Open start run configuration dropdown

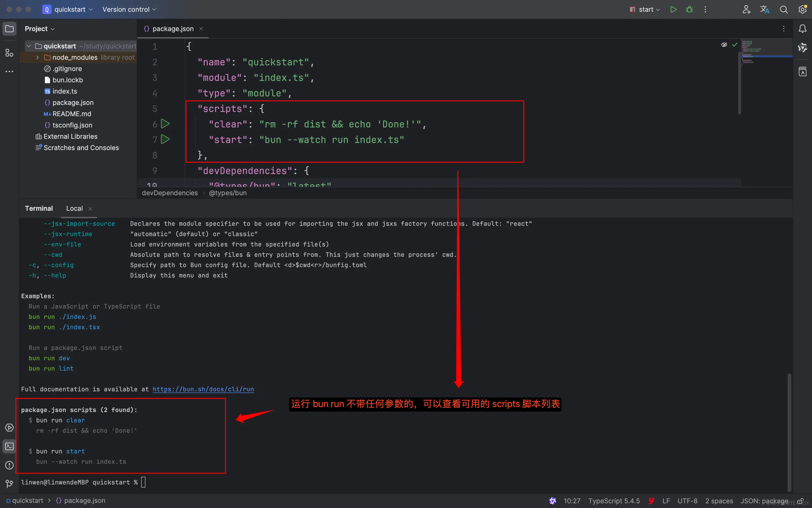[x=644, y=9]
